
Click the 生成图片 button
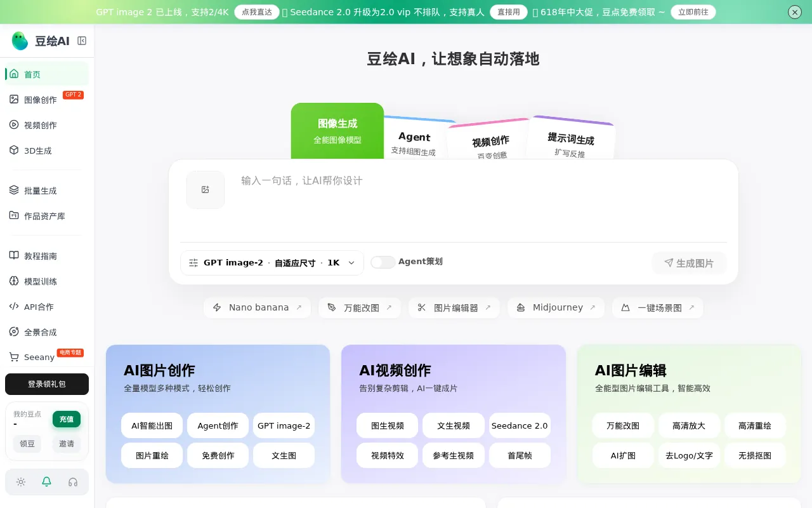click(689, 263)
